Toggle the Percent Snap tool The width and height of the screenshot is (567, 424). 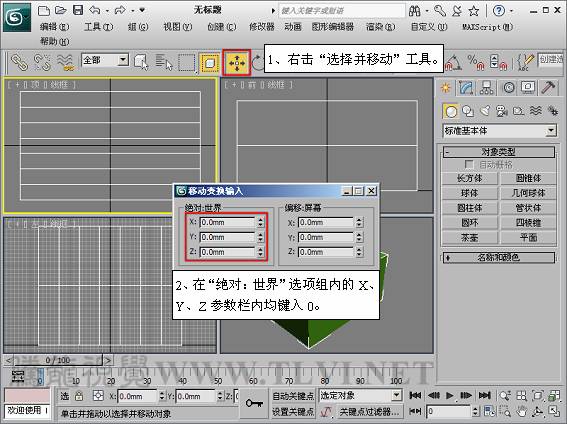[476, 62]
